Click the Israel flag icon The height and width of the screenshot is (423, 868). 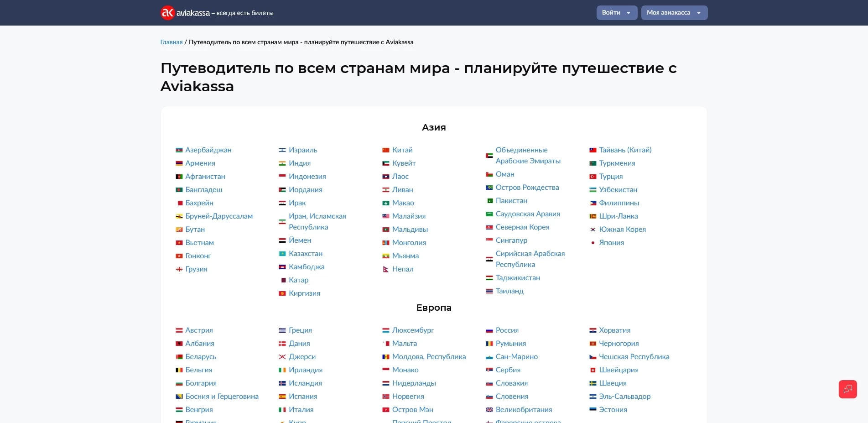click(x=282, y=150)
